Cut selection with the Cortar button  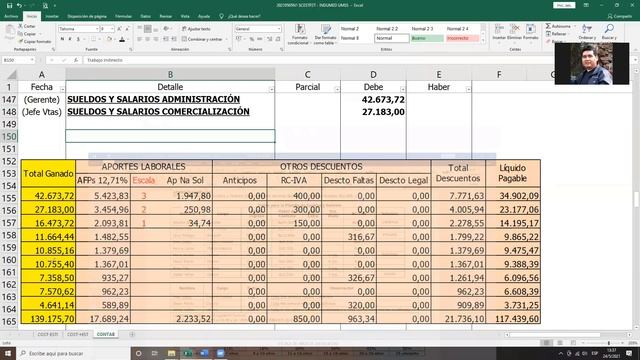point(27,26)
